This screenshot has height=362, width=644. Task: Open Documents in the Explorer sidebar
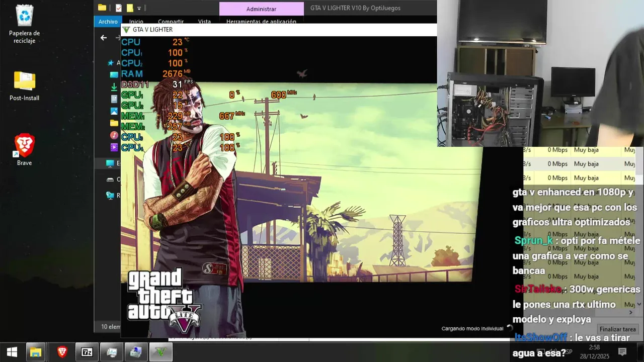coord(114,99)
